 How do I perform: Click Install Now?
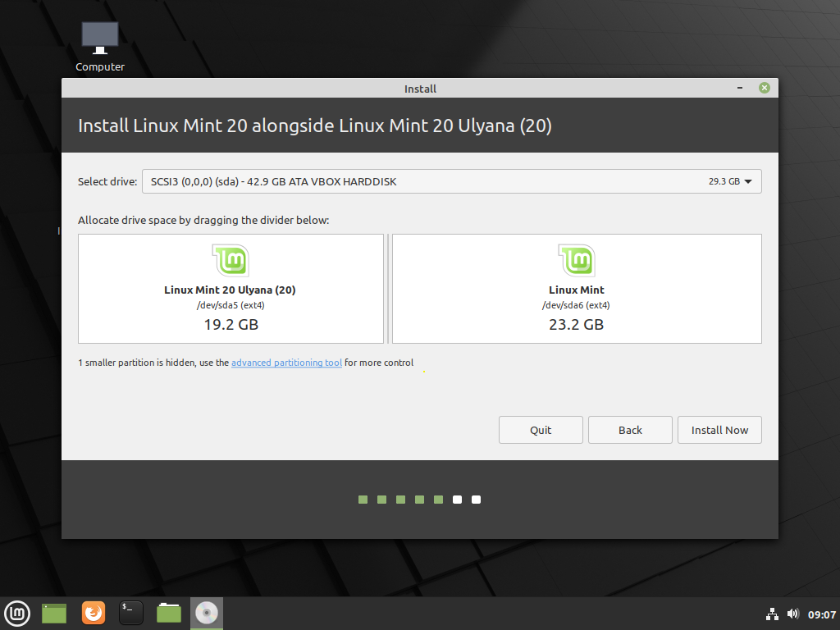[719, 430]
